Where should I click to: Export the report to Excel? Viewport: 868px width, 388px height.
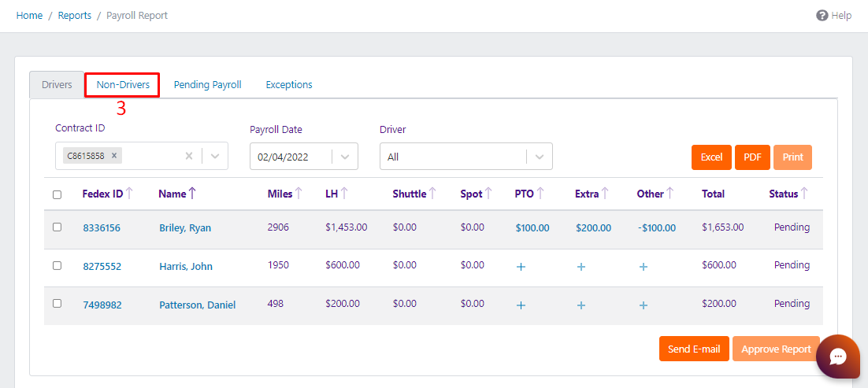(711, 157)
